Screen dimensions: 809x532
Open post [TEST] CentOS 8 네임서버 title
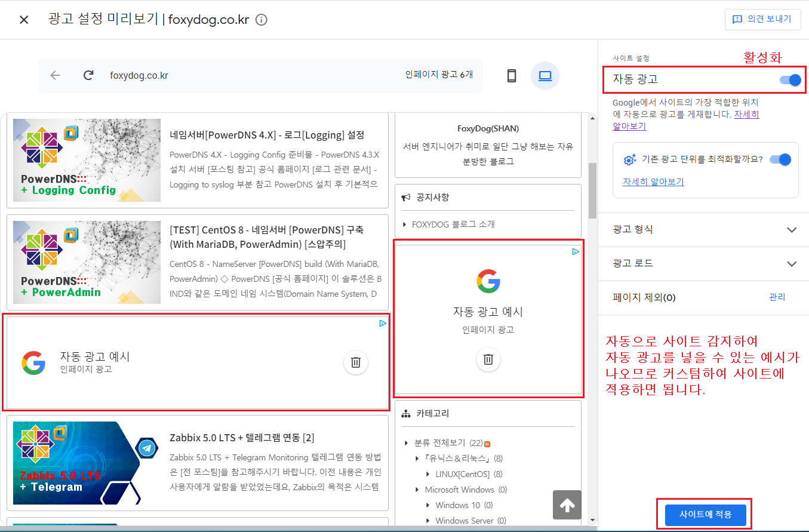click(x=266, y=236)
